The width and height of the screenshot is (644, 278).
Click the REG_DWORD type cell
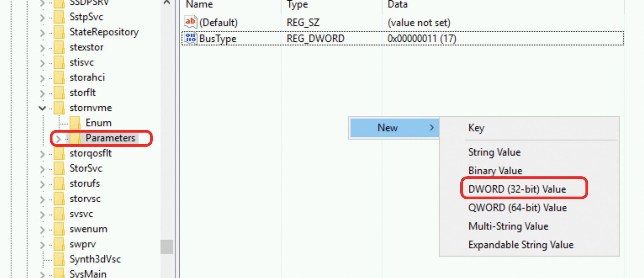click(x=316, y=39)
